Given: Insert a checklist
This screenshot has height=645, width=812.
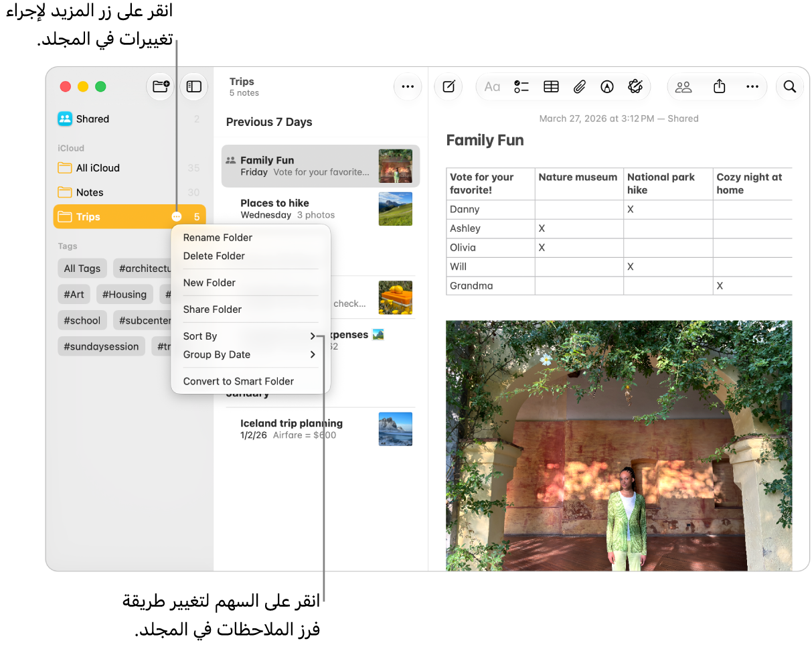Looking at the screenshot, I should [x=521, y=86].
